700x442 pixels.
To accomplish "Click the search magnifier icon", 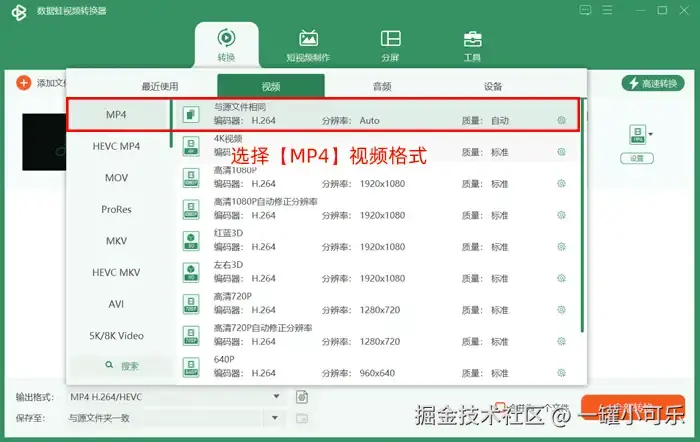I will pyautogui.click(x=109, y=365).
